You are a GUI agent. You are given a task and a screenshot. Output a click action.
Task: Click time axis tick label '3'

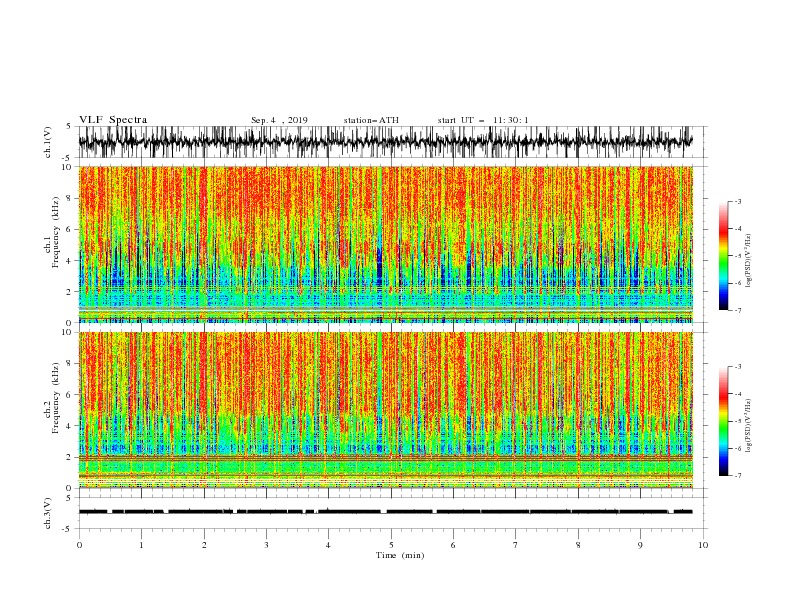tap(266, 545)
